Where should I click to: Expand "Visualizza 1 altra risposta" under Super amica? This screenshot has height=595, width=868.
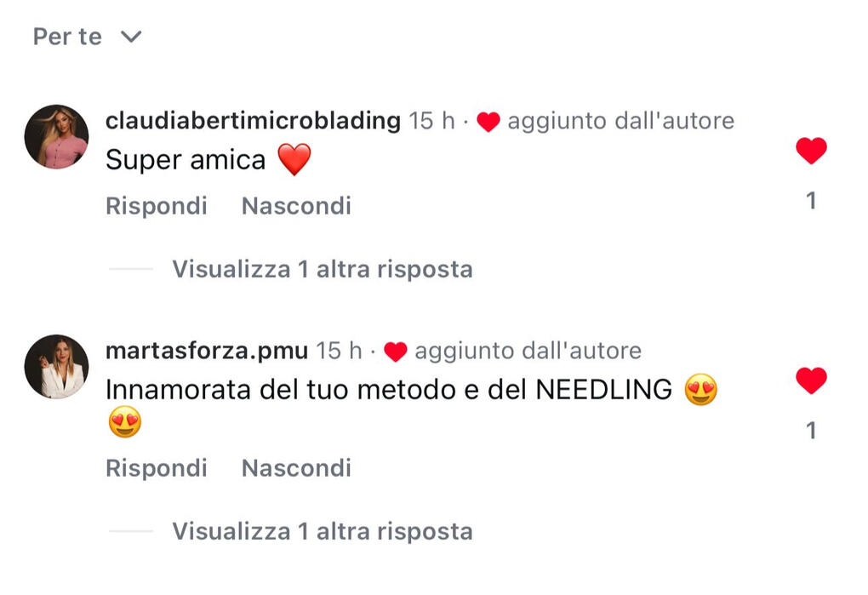(x=323, y=270)
